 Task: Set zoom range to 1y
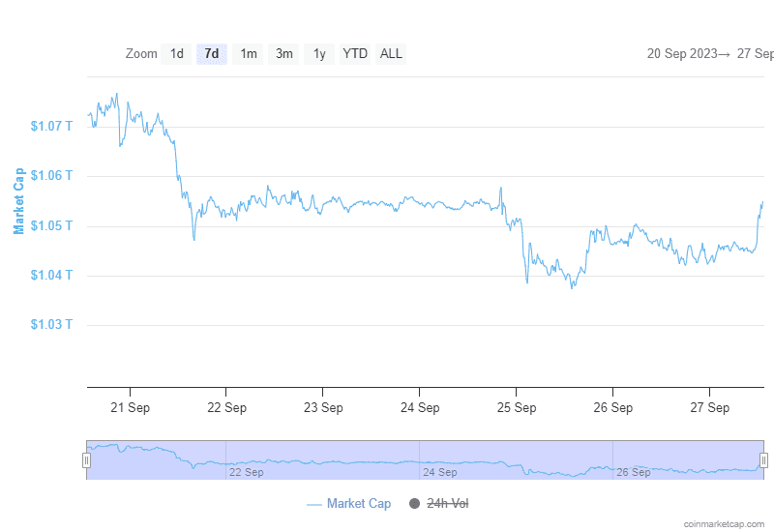pos(319,54)
